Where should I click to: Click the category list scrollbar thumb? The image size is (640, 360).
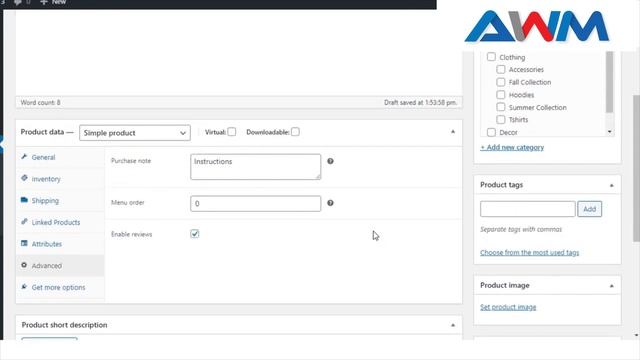tap(609, 82)
